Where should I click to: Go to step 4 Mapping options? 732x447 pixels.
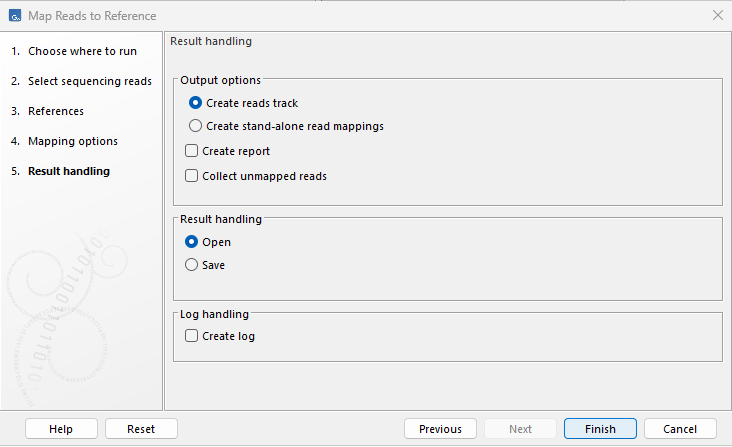click(x=64, y=141)
